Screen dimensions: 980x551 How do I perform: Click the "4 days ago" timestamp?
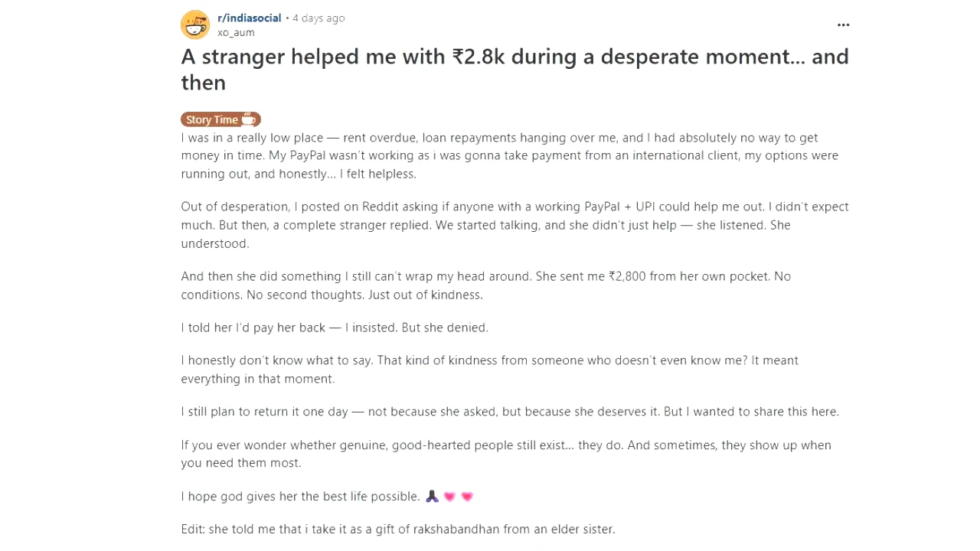pos(318,18)
